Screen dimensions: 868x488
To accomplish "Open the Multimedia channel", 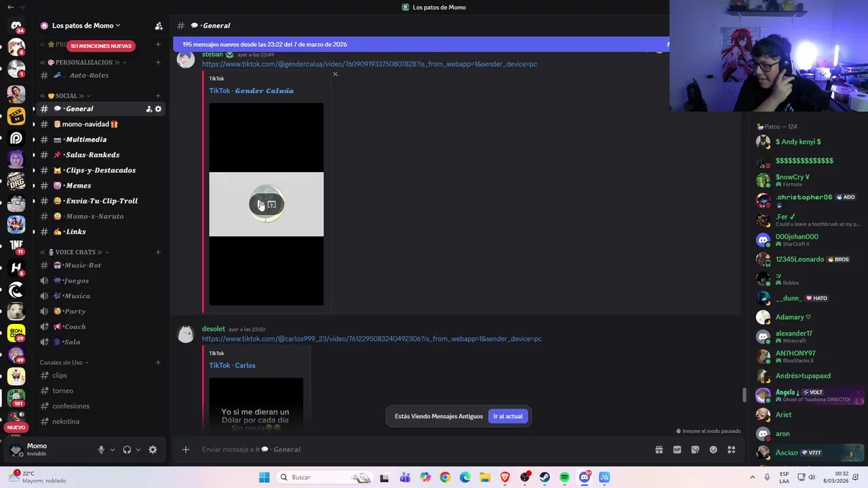I will point(101,140).
